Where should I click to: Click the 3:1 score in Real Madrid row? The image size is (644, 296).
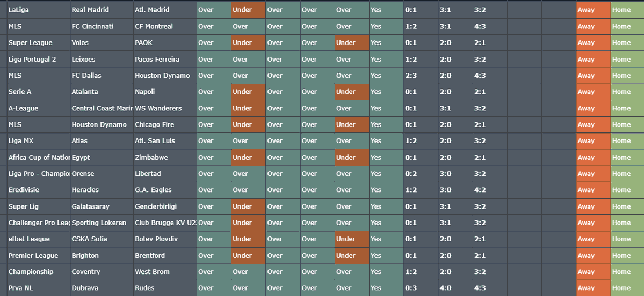pos(445,10)
